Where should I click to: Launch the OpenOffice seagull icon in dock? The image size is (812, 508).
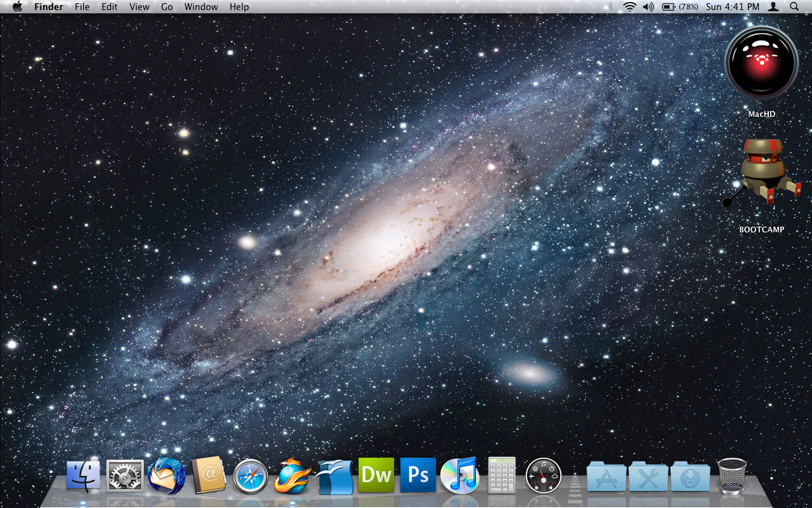tap(335, 476)
